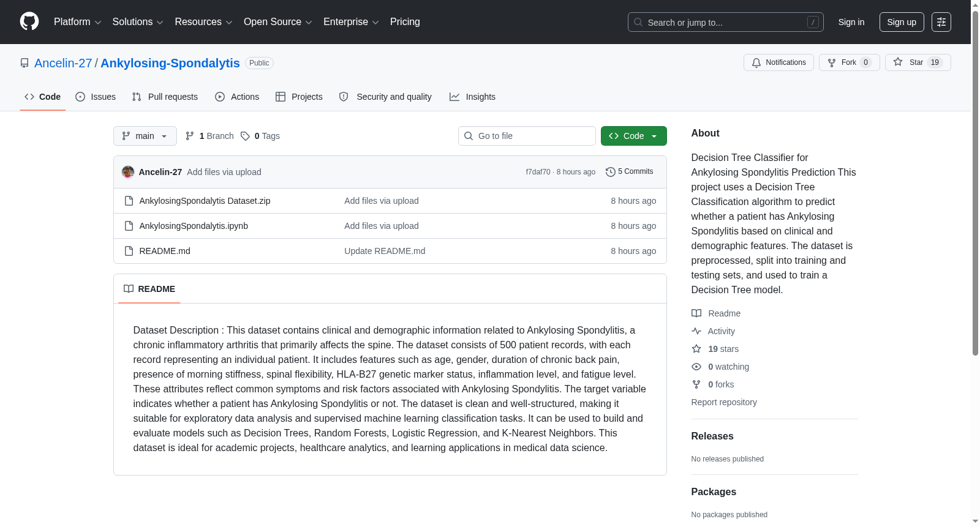Star the Ankylosing-Spondalytis repository
The height and width of the screenshot is (527, 980).
[918, 62]
